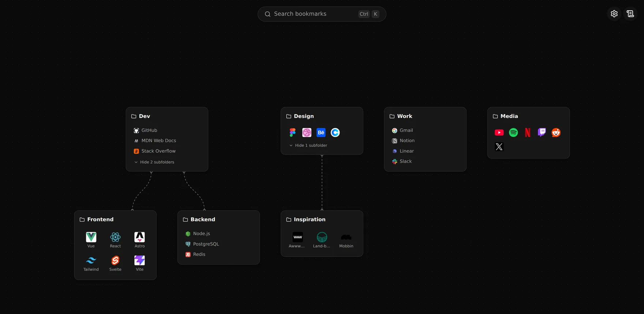The height and width of the screenshot is (314, 644).
Task: Select the Media folder title
Action: click(509, 116)
